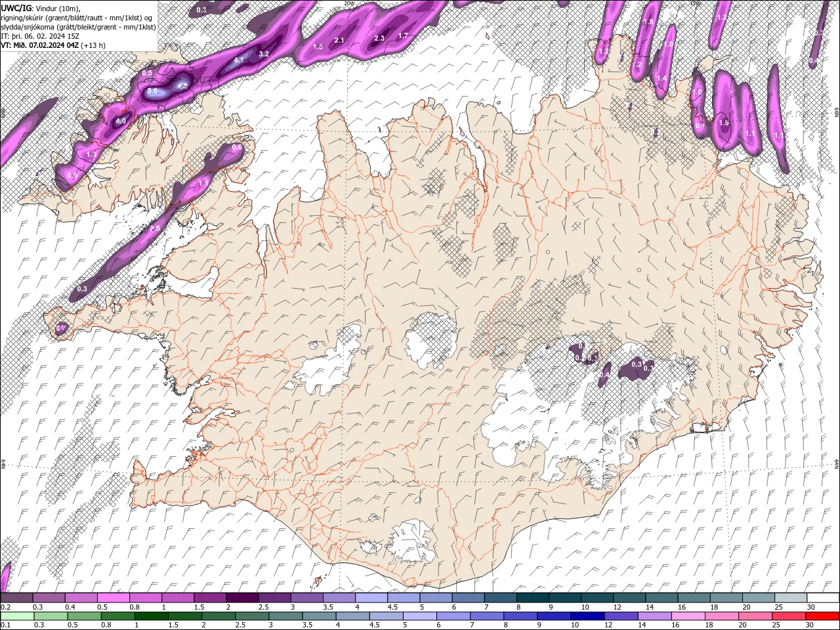Click the '12' label on the upper scale
This screenshot has width=840, height=630.
point(616,607)
